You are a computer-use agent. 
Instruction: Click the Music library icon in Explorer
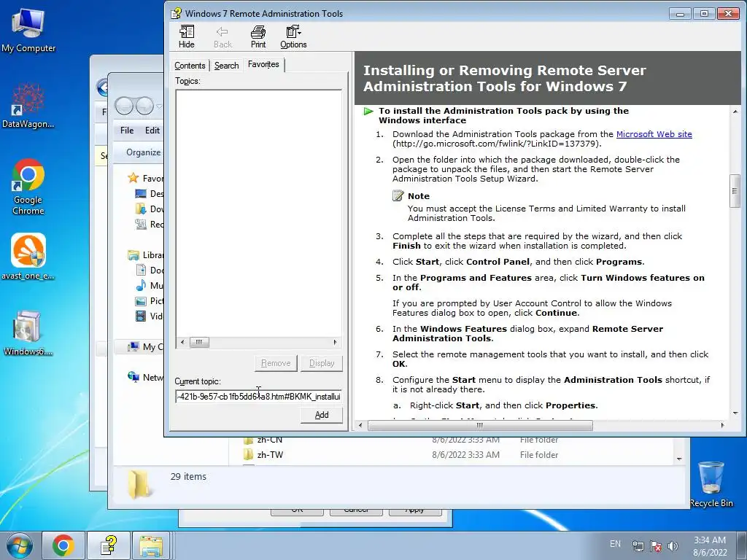141,285
